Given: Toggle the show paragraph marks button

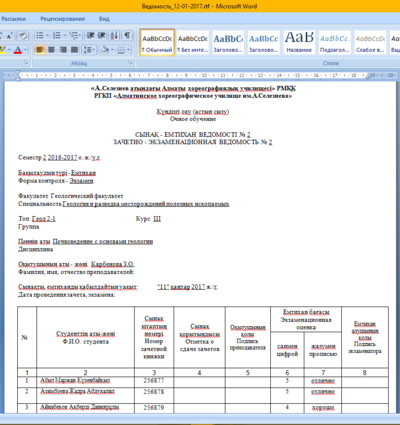Looking at the screenshot, I should (127, 35).
